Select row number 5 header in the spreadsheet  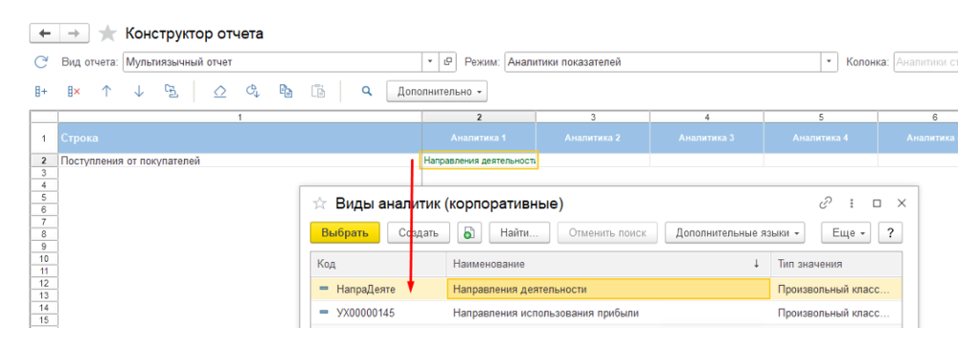click(44, 198)
